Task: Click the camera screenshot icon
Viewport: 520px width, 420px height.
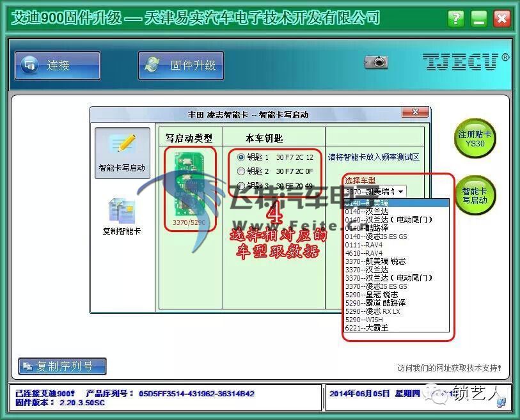Action: click(x=376, y=62)
